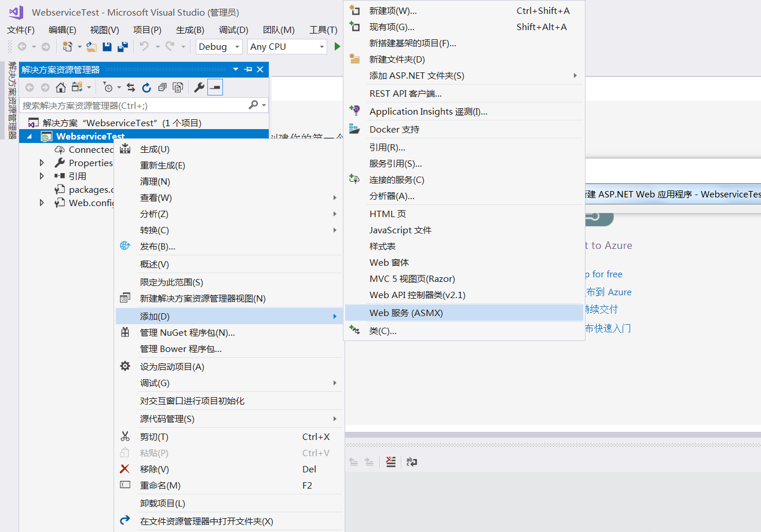
Task: Choose Web 服务 (ASMX) from the submenu
Action: [464, 313]
